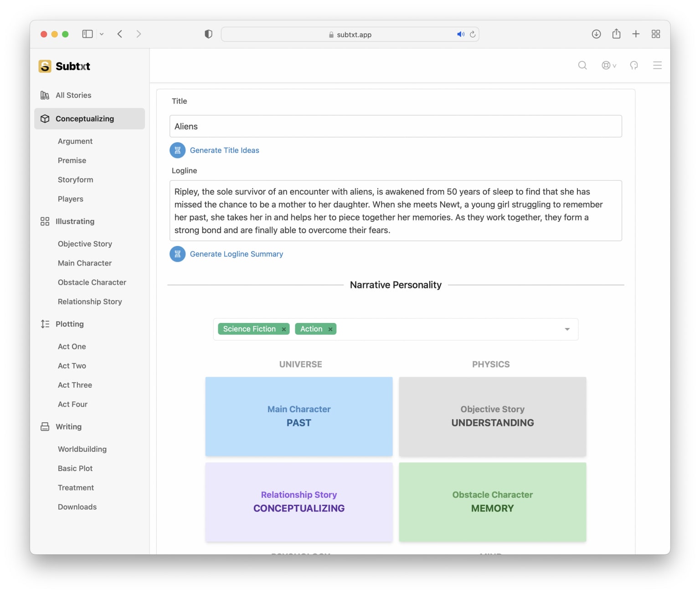The width and height of the screenshot is (700, 594).
Task: Open search with the magnifier icon
Action: [x=582, y=66]
